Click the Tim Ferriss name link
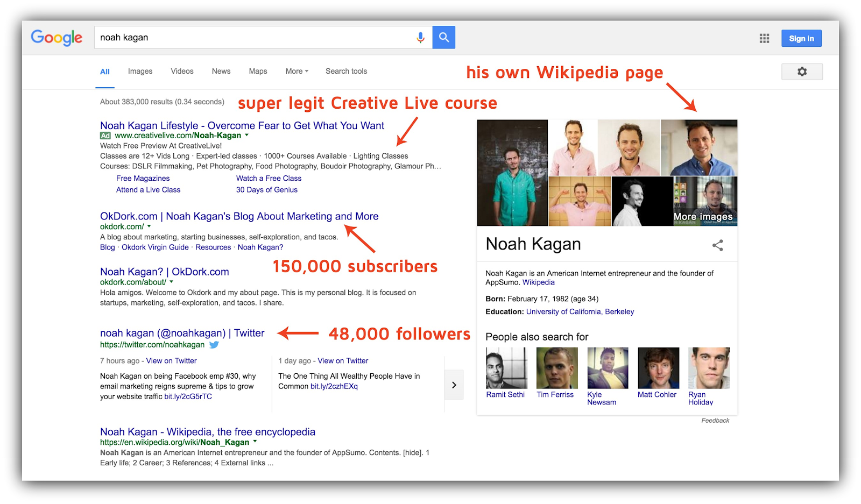The image size is (861, 504). [x=555, y=394]
